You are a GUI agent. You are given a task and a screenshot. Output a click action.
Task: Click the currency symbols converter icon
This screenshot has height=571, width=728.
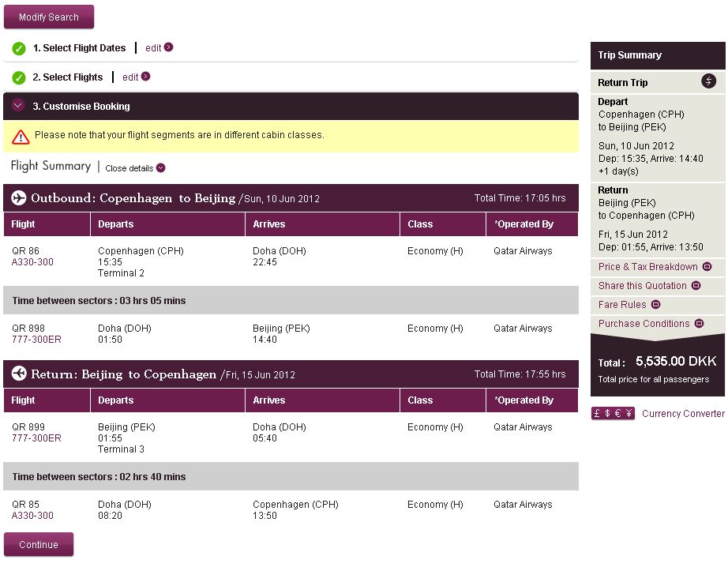(613, 414)
